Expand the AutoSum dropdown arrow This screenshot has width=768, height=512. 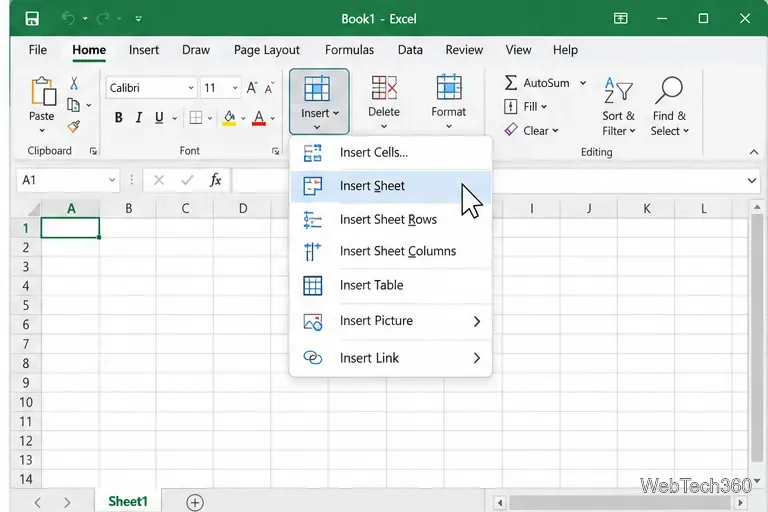583,83
